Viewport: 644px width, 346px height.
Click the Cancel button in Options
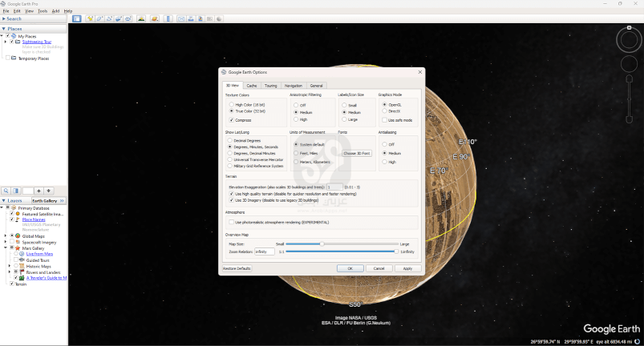coord(379,268)
